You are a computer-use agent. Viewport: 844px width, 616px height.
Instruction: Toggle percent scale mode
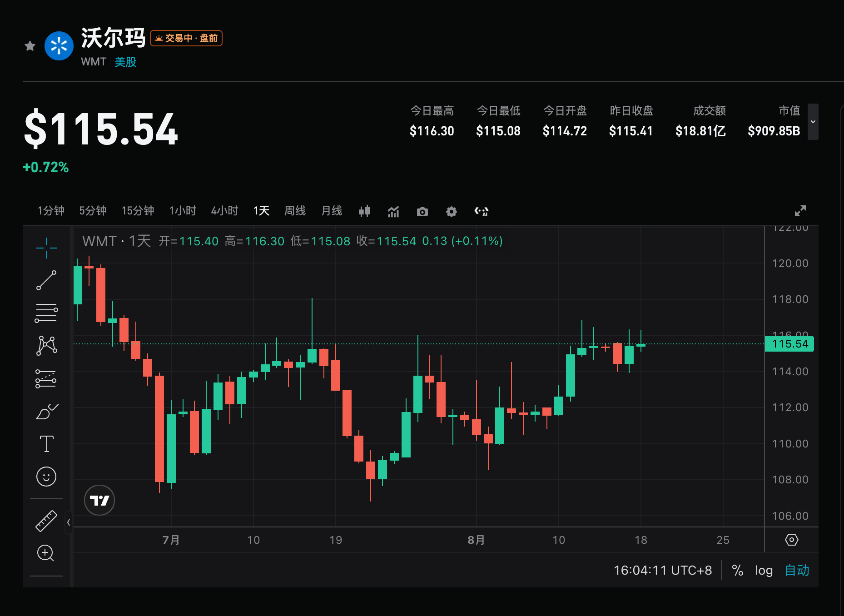point(738,570)
